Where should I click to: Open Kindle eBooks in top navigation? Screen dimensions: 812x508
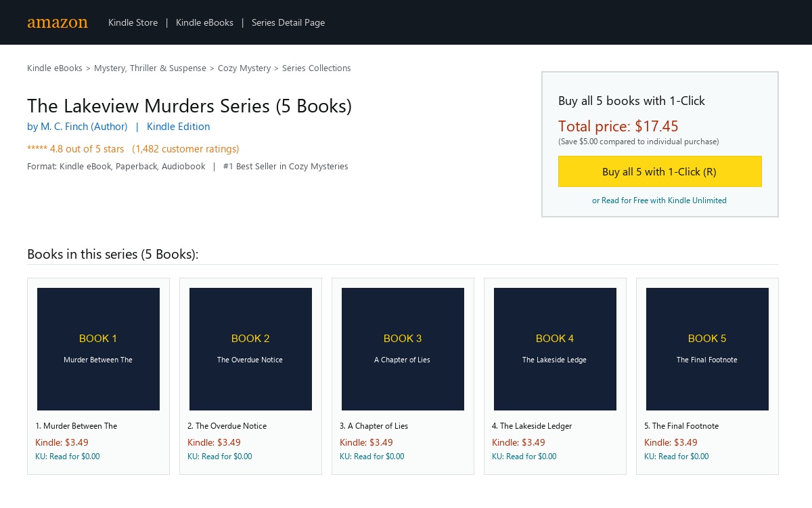[204, 22]
